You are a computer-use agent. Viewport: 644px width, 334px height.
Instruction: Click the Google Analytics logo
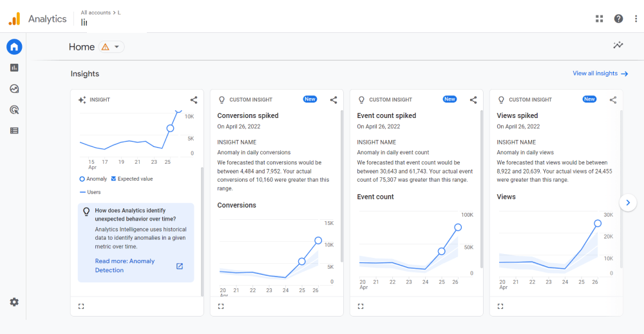point(14,19)
